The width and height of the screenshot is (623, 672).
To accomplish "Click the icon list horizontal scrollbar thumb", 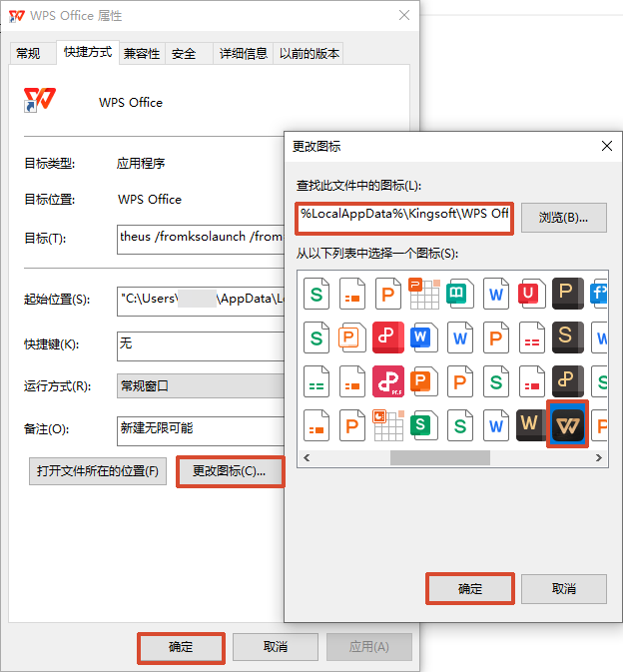I will tap(440, 457).
